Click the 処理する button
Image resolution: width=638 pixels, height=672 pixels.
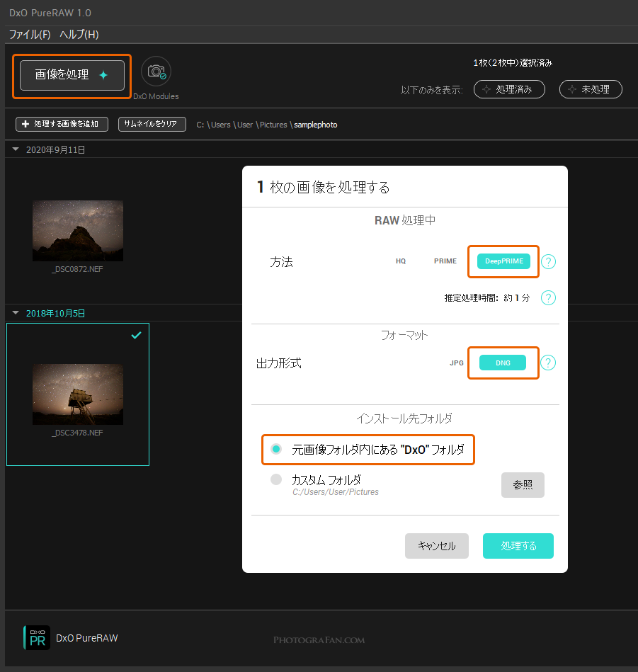tap(518, 545)
